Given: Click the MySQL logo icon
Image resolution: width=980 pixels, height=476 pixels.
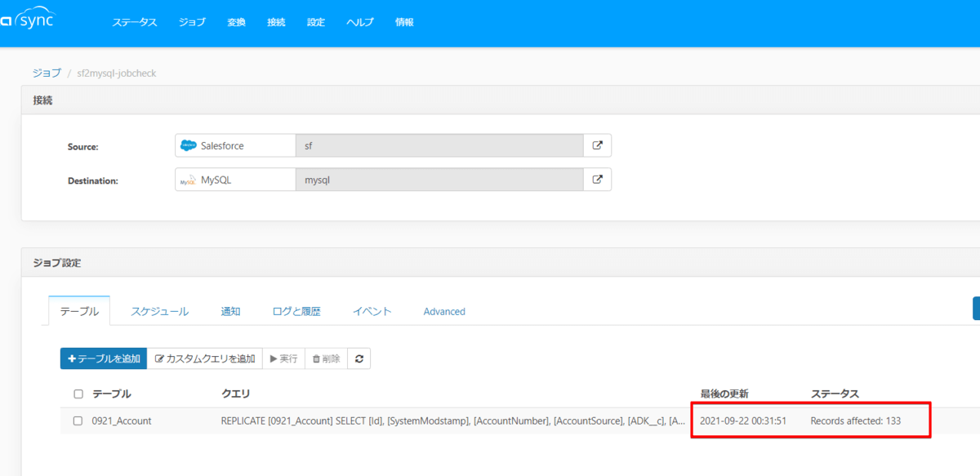Looking at the screenshot, I should (x=188, y=180).
